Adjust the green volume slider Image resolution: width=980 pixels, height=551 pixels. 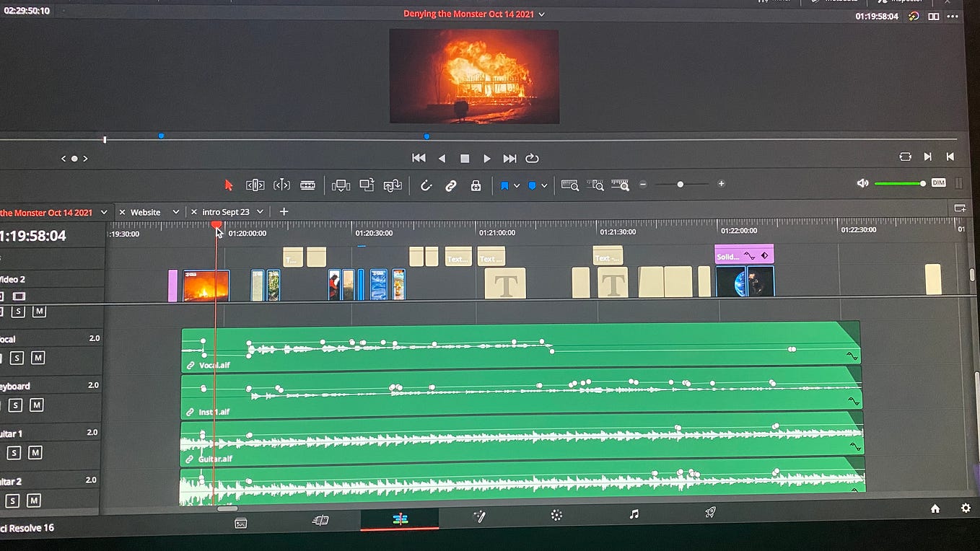click(x=900, y=184)
